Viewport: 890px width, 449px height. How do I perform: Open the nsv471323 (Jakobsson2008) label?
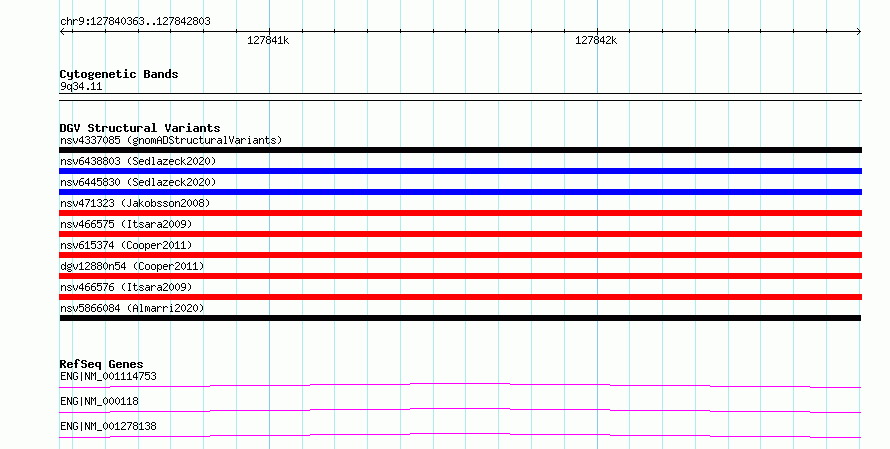135,203
